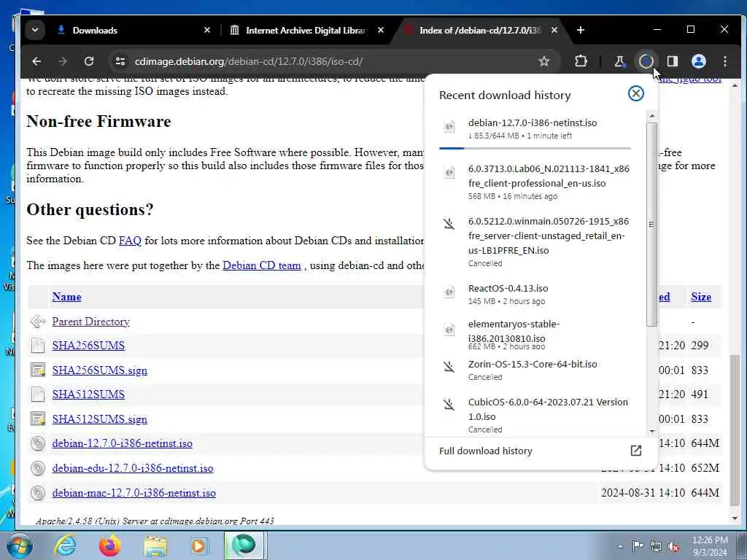Screen dimensions: 747x560
Task: Click disc icon next to debian-mac netinst link
Action: (x=38, y=493)
